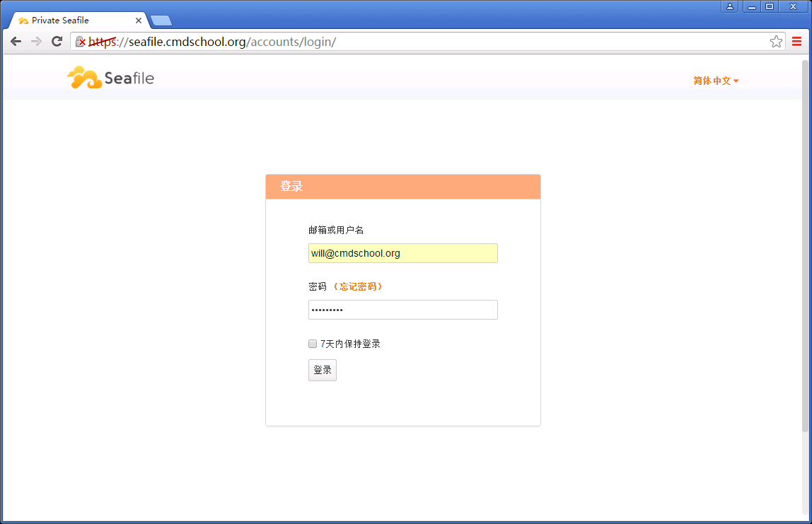Toggle the 7天内保持登录 checkbox

click(x=313, y=344)
